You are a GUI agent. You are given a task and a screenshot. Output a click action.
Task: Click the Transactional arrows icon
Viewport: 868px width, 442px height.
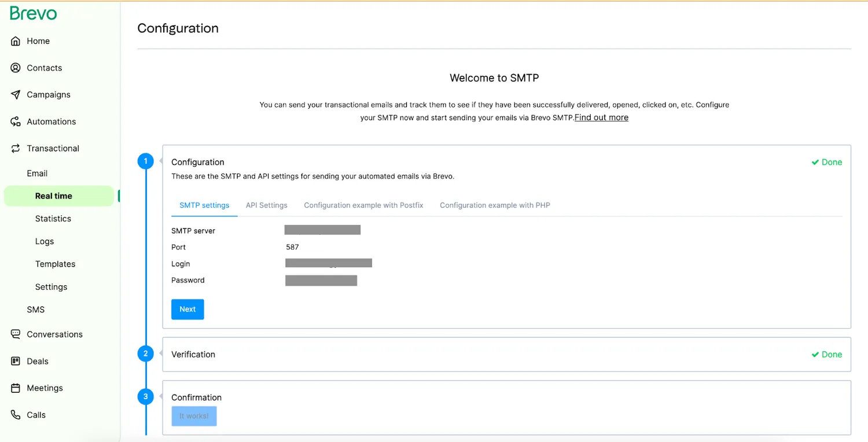(x=16, y=149)
